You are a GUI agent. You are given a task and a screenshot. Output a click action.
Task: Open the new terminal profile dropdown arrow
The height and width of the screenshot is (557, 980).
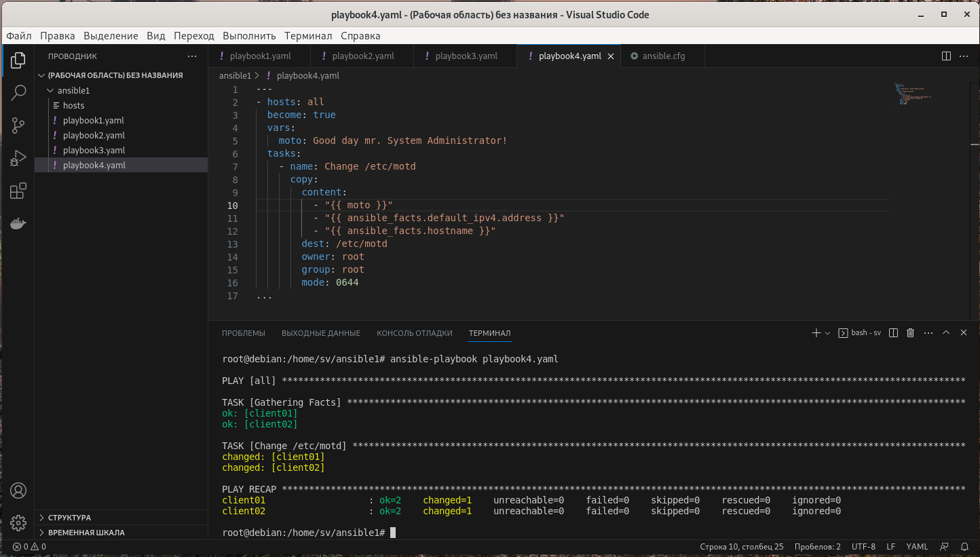(x=827, y=333)
